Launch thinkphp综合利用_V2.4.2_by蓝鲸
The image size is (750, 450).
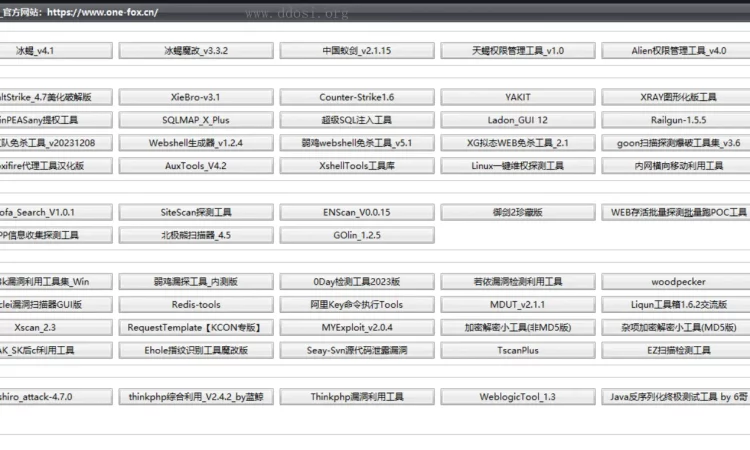196,397
